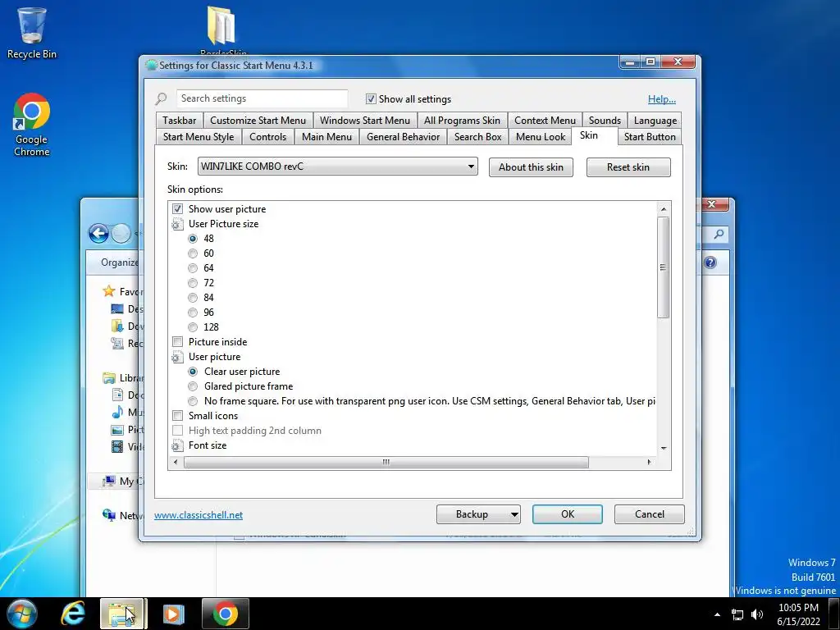Click the Organize menu in Explorer window

pos(120,262)
